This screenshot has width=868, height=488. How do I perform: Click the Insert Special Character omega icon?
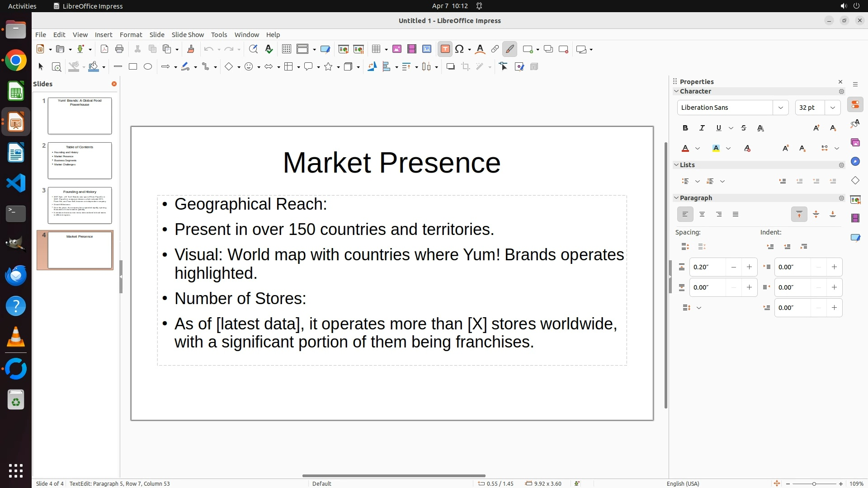point(460,49)
